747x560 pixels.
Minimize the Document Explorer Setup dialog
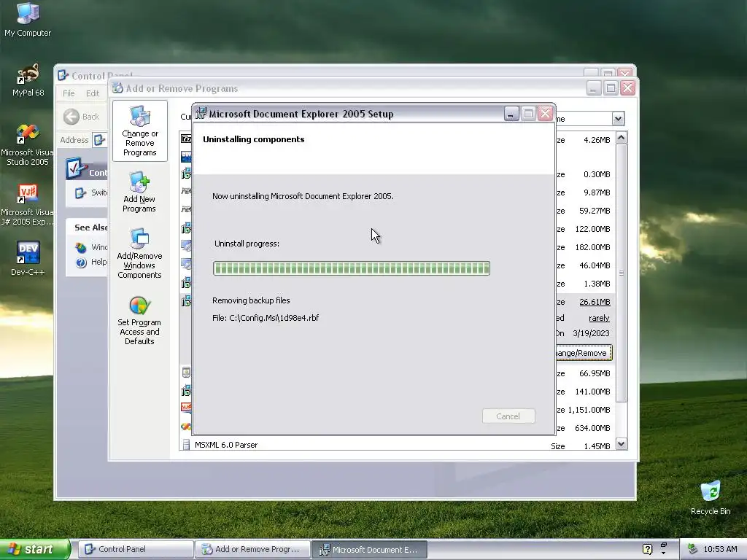click(511, 114)
